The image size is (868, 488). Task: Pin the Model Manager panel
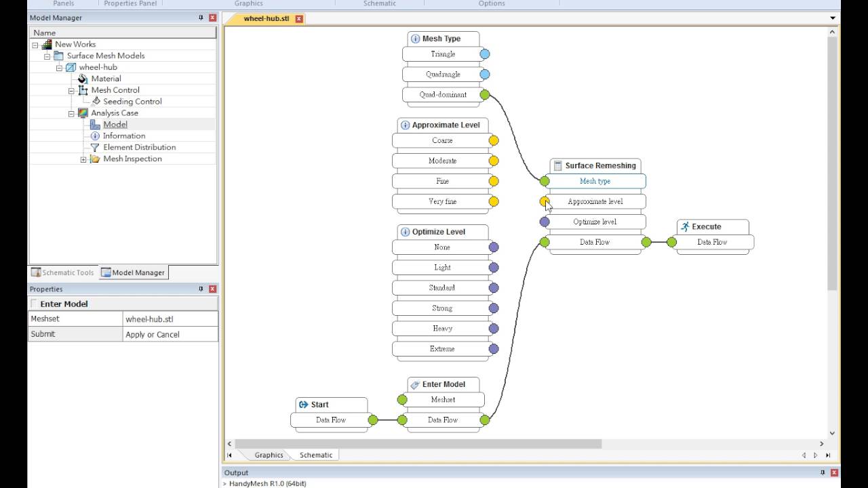point(201,18)
